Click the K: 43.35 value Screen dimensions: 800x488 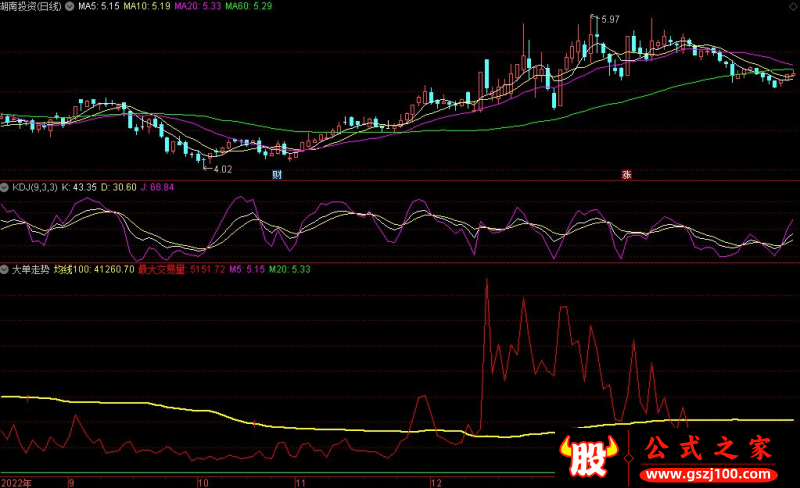pyautogui.click(x=79, y=187)
